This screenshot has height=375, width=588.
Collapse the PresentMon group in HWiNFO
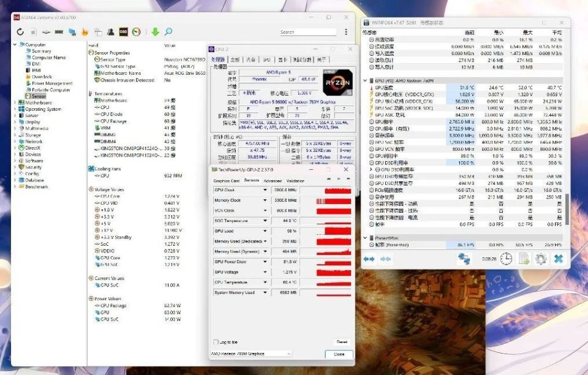click(x=365, y=238)
